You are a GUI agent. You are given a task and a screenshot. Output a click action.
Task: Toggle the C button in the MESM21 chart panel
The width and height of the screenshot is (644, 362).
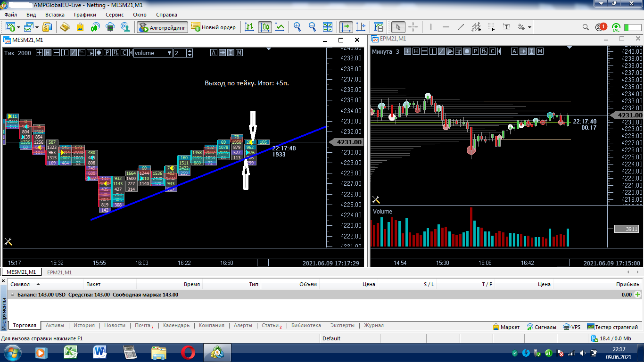point(124,53)
